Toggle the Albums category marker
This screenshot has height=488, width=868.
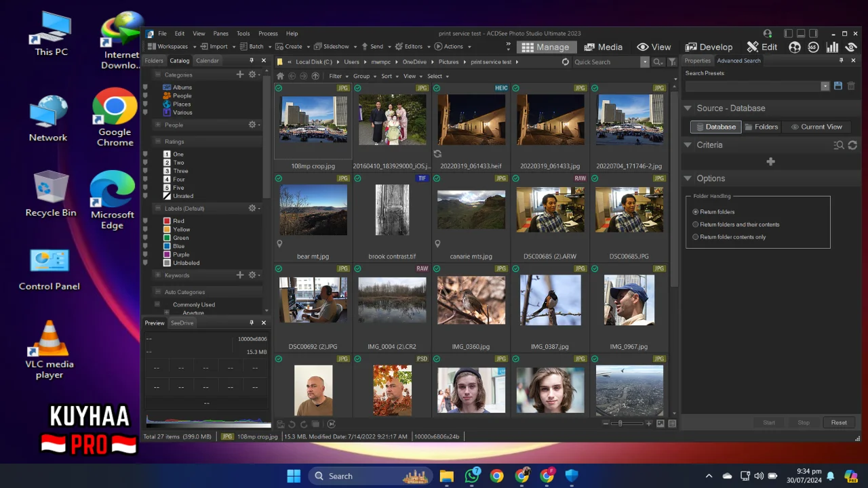145,87
